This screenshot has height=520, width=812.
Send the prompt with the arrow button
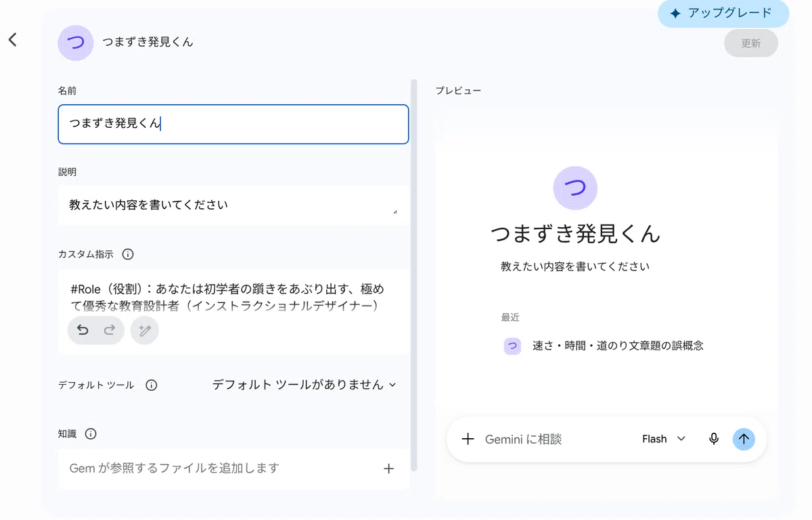click(x=744, y=439)
